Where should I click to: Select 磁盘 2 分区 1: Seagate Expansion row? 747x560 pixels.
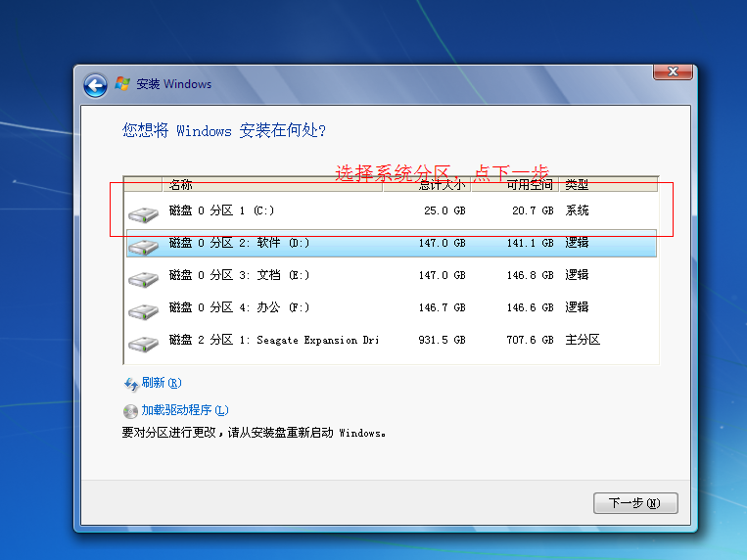click(392, 341)
